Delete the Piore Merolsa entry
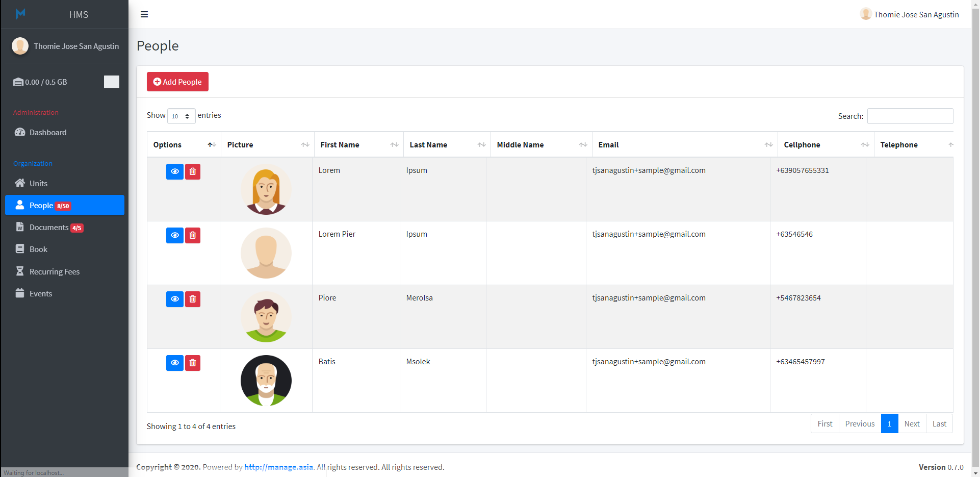 [192, 299]
